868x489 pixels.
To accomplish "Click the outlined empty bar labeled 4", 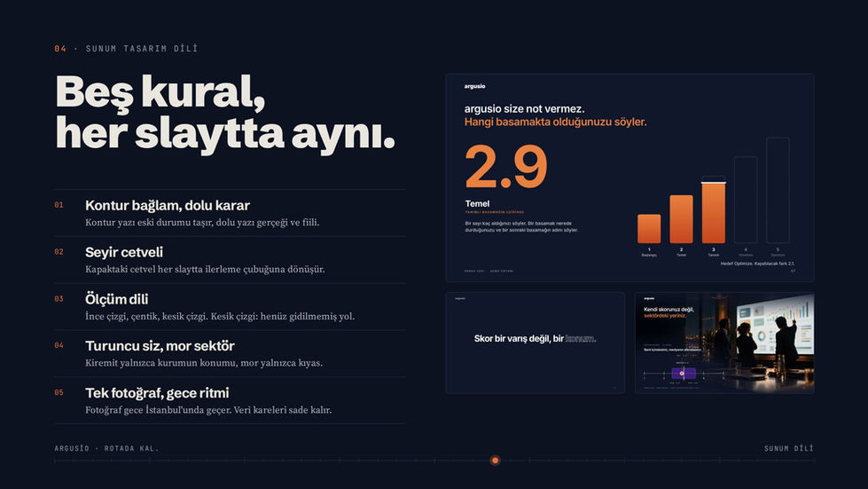I will pyautogui.click(x=746, y=200).
